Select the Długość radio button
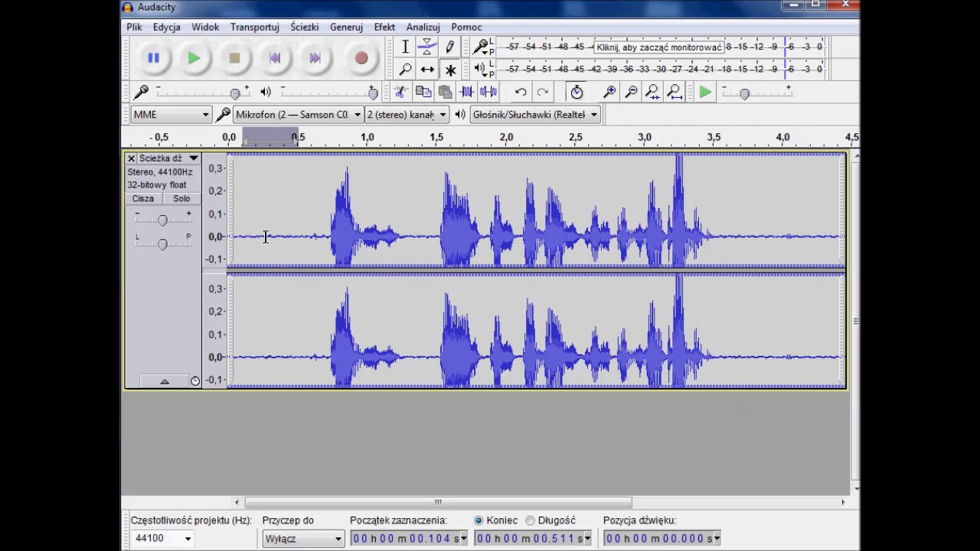The image size is (980, 551). click(530, 520)
